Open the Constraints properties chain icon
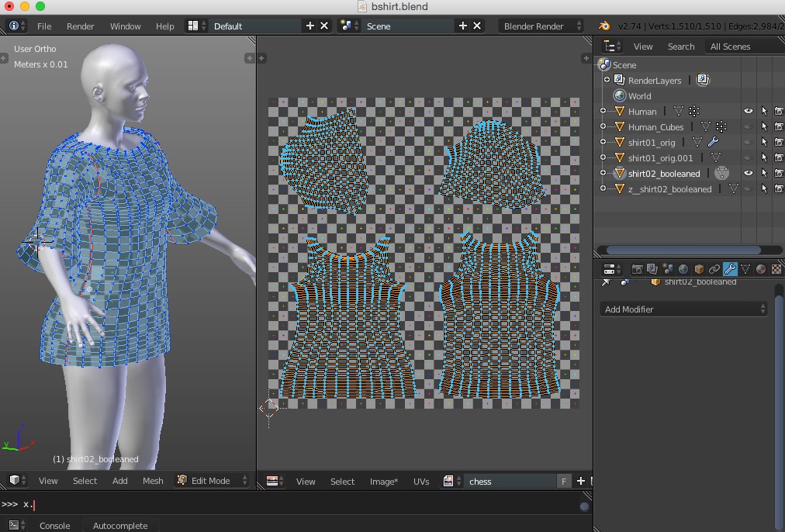This screenshot has width=785, height=532. (714, 269)
